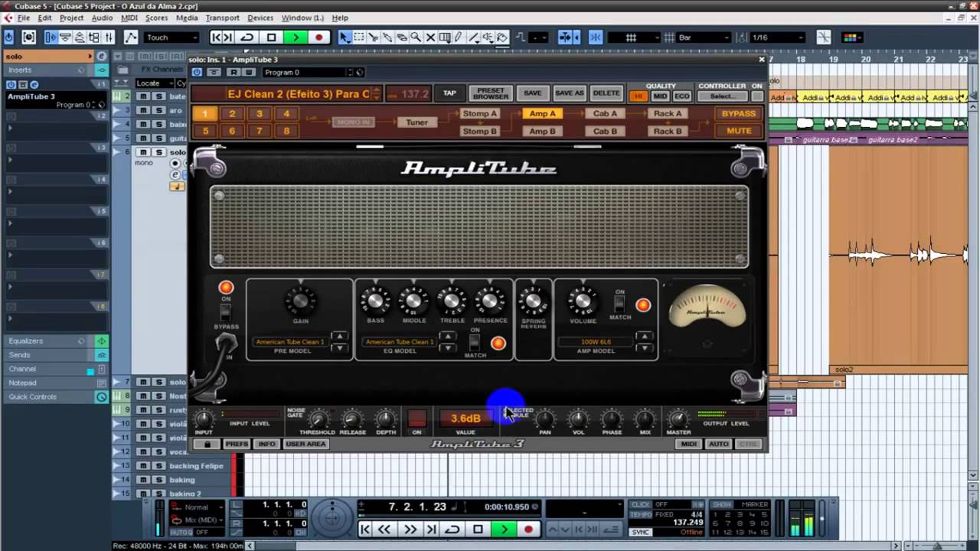Viewport: 980px width, 551px height.
Task: Toggle the EQ MATCH orange light
Action: 498,344
